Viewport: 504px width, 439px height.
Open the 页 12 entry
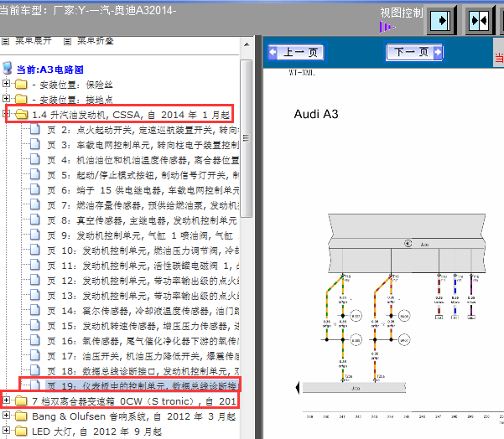(x=143, y=281)
